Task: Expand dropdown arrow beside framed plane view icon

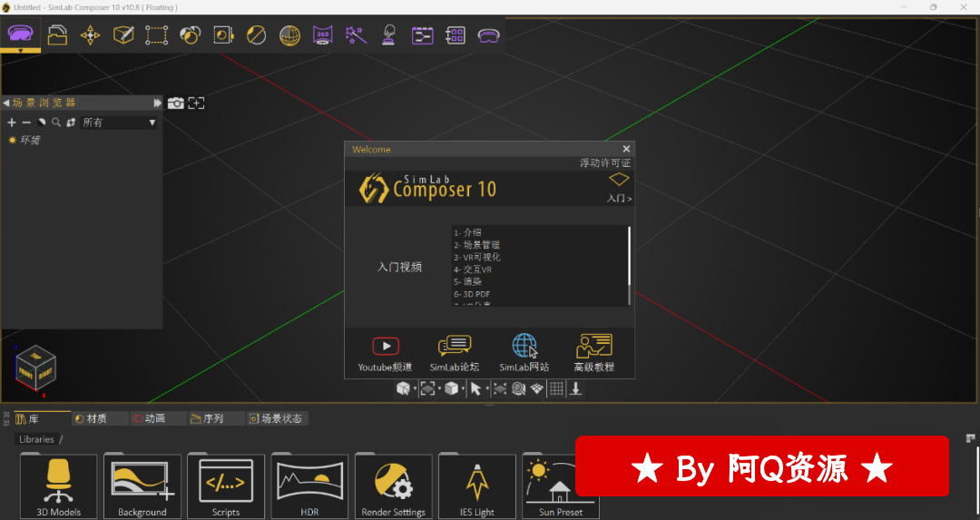Action: point(439,389)
